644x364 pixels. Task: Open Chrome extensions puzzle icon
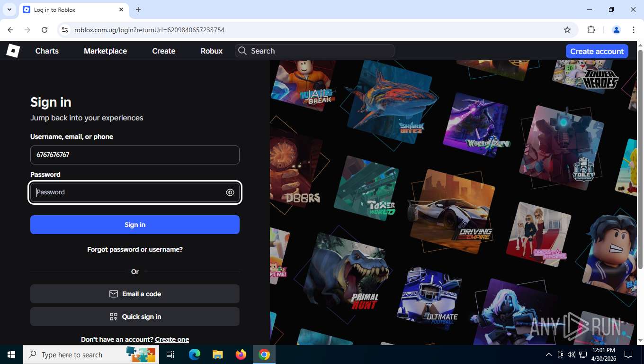point(591,30)
